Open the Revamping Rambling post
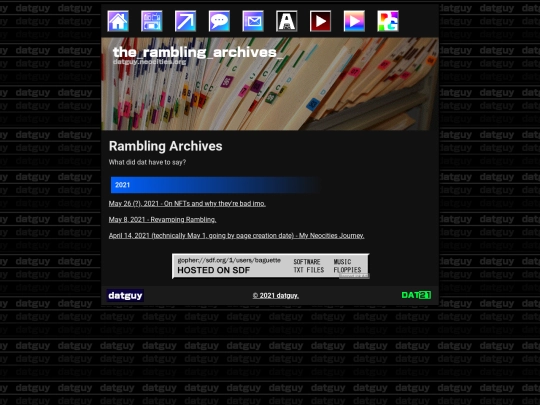Screen dimensions: 540x405 163,219
